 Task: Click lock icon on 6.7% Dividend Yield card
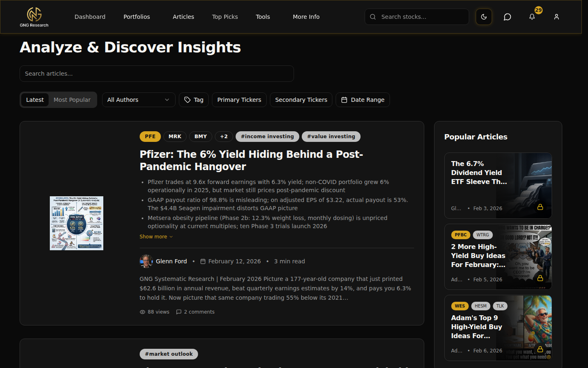tap(540, 207)
